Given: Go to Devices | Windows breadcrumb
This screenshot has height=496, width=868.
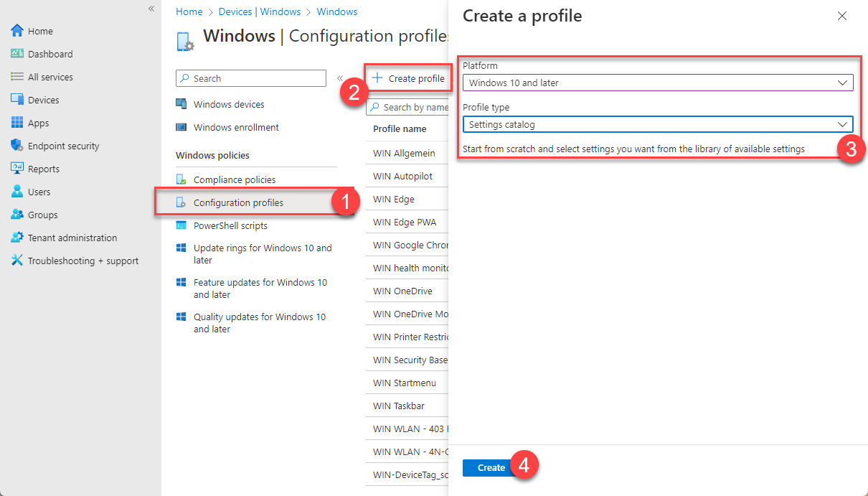Looking at the screenshot, I should click(x=260, y=11).
